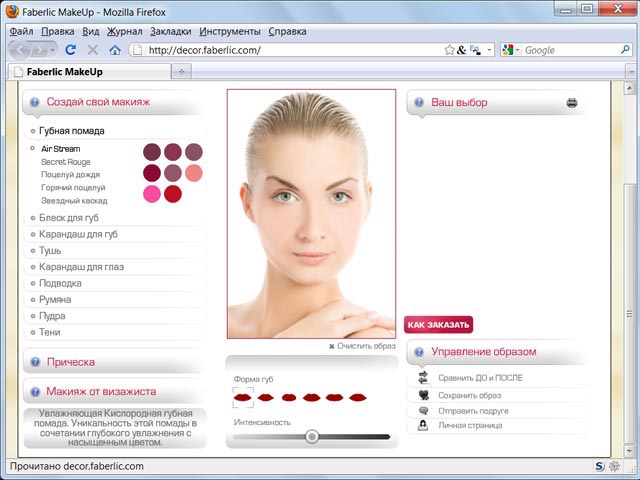This screenshot has height=480, width=640.
Task: Open the address bar dropdown arrow
Action: pyautogui.click(x=489, y=50)
